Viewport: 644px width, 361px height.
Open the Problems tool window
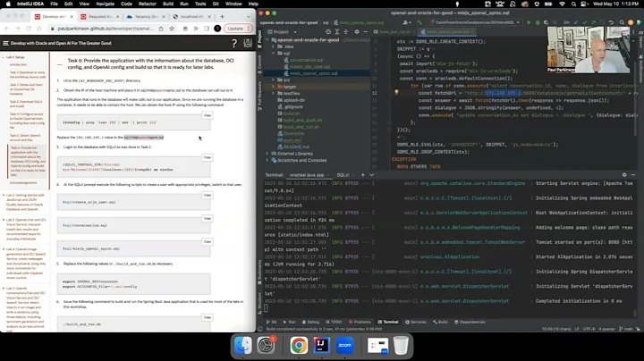coord(360,322)
